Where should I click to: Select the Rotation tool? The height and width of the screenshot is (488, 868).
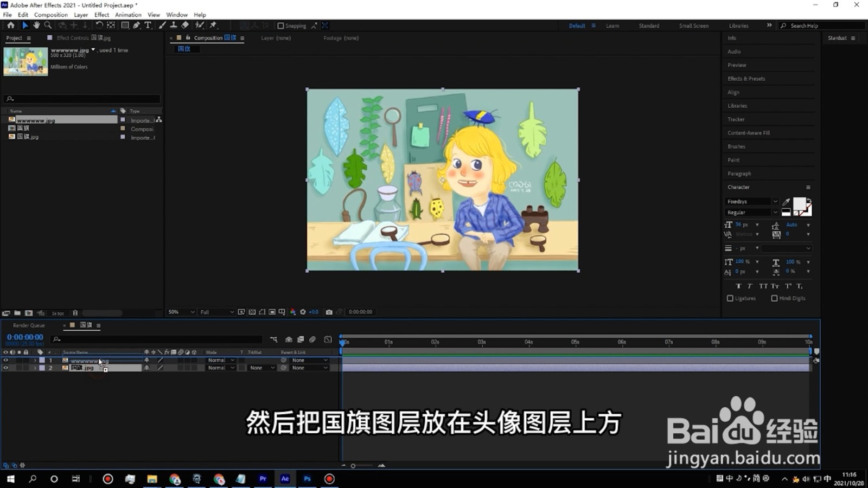(99, 25)
